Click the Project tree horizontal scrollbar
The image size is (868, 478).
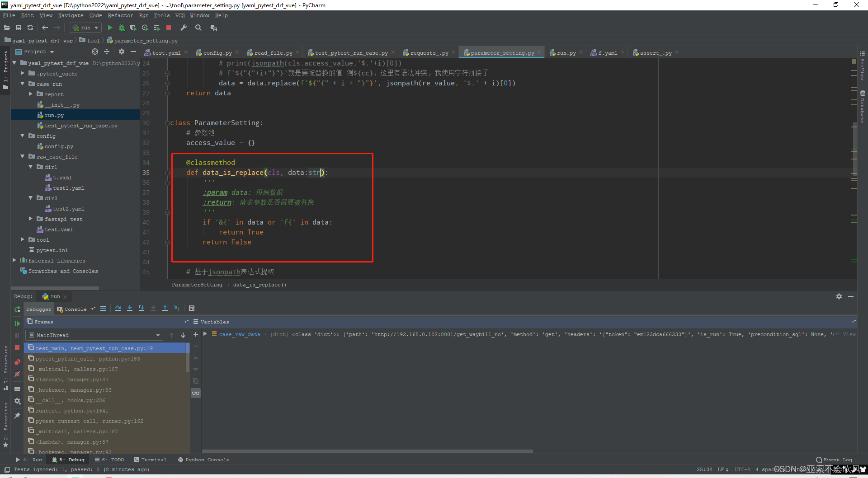(x=55, y=288)
